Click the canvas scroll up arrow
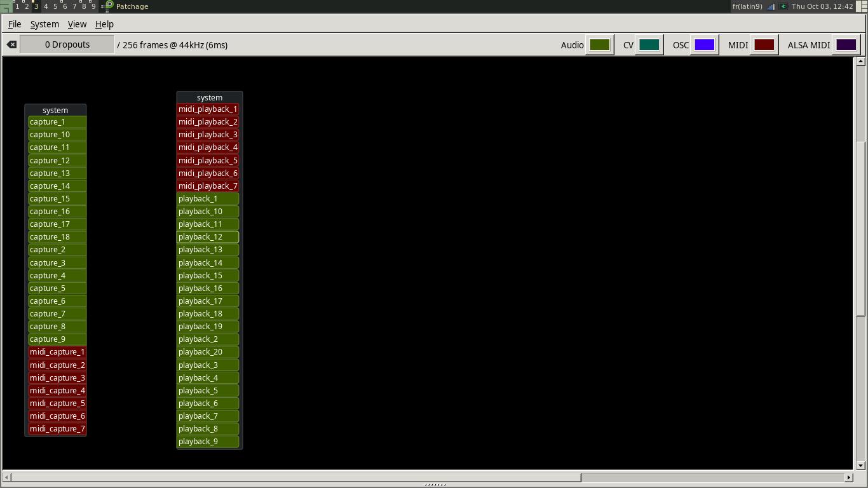Viewport: 868px width, 488px height. (861, 62)
